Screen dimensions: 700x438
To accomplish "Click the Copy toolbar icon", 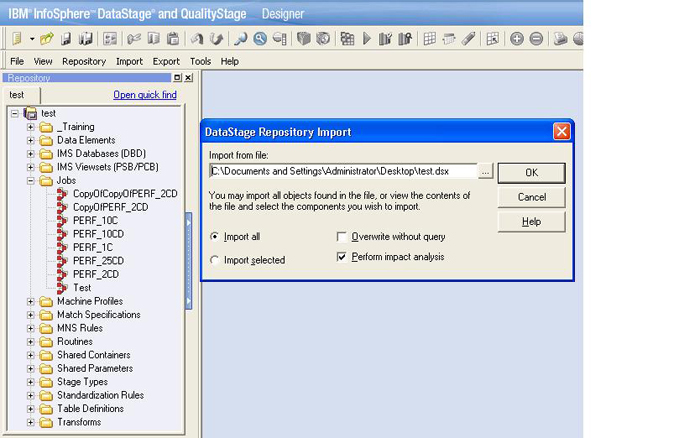I will (x=153, y=39).
